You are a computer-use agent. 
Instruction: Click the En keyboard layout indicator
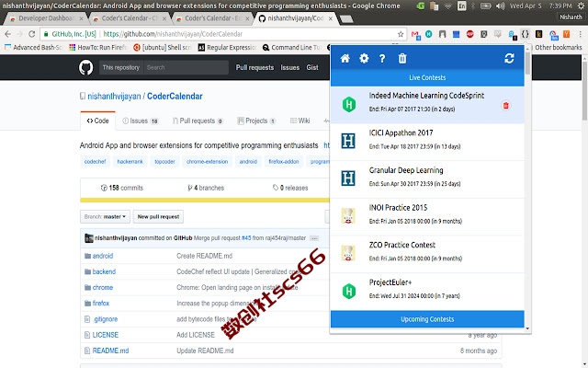[461, 6]
